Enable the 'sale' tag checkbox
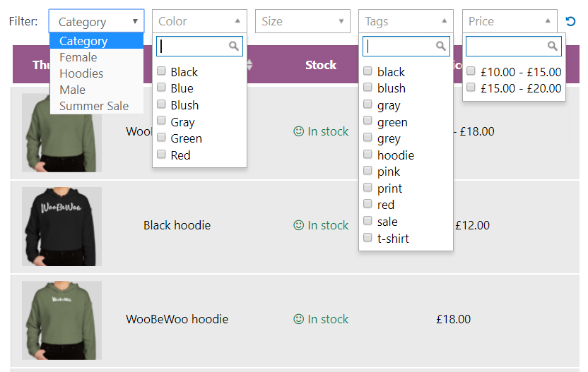The height and width of the screenshot is (372, 588). 368,220
